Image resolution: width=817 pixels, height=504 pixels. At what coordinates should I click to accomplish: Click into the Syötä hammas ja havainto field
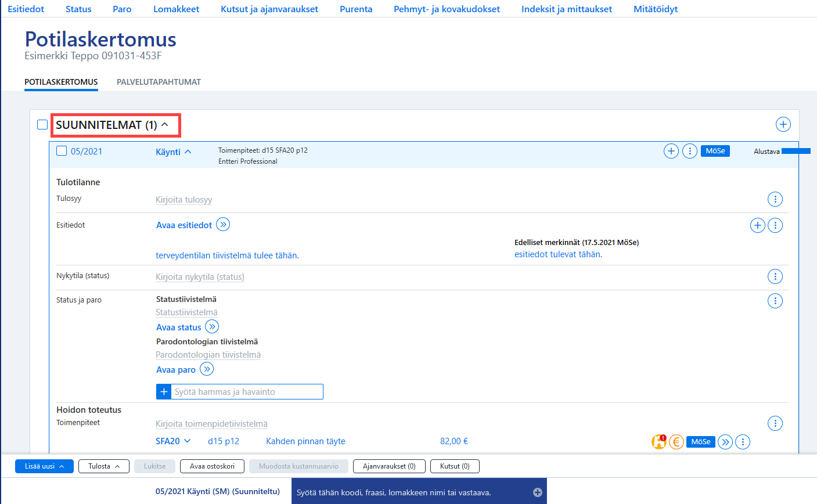247,392
